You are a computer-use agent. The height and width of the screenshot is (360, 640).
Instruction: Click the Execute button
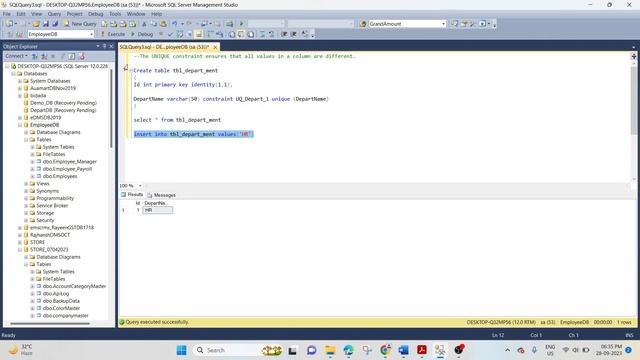[113, 34]
